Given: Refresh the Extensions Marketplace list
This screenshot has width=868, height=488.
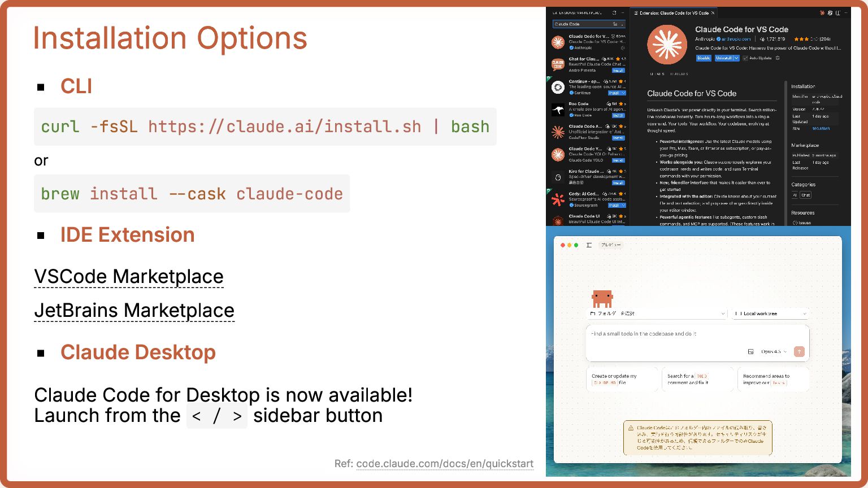Looking at the screenshot, I should (x=614, y=12).
